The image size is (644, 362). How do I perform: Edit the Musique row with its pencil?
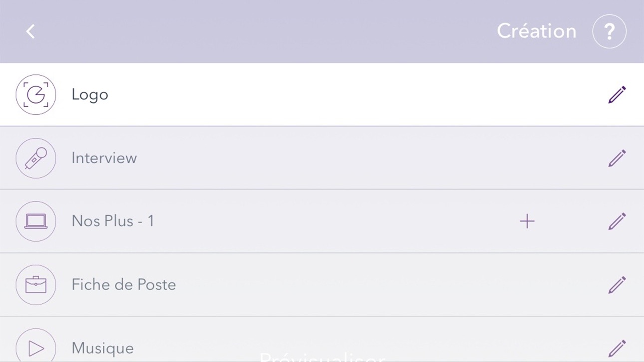(617, 348)
